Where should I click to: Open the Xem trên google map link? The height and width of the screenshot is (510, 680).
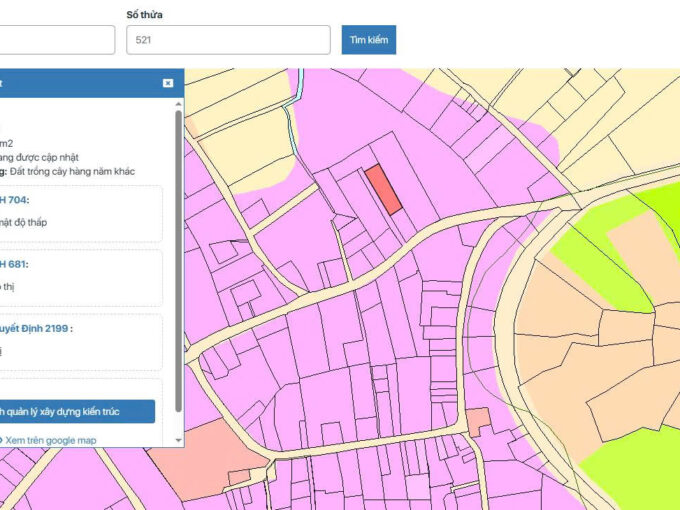[x=50, y=439]
